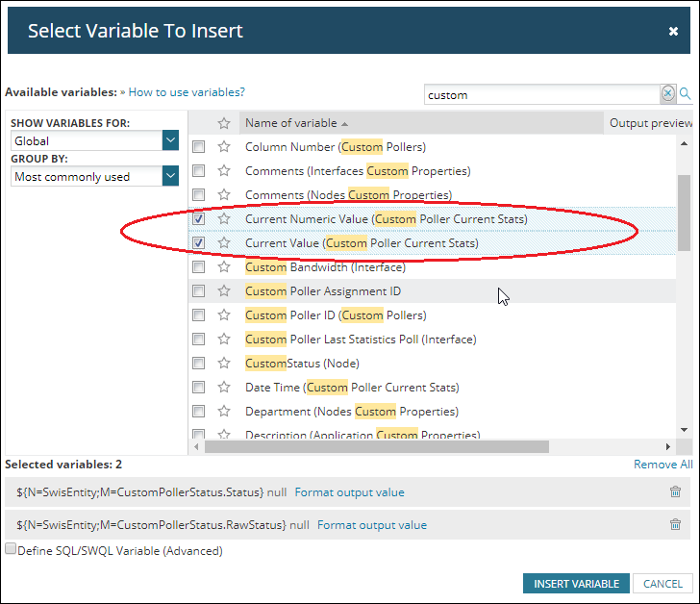Star the Custom Poller Last Statistics Poll variable
The width and height of the screenshot is (700, 604).
point(224,340)
